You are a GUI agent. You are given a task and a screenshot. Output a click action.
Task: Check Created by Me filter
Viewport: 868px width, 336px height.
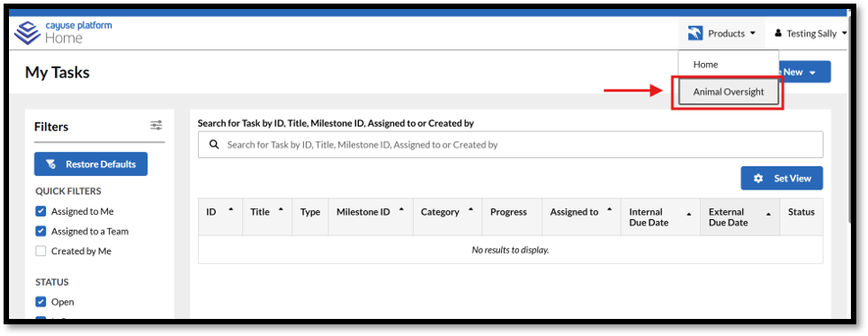tap(40, 251)
